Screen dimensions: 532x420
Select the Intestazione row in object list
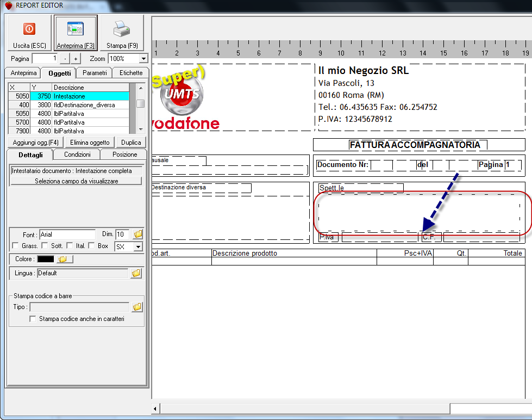(x=69, y=96)
